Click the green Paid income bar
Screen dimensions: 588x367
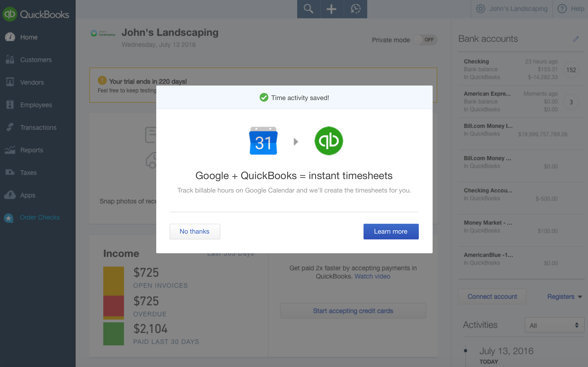tap(113, 334)
